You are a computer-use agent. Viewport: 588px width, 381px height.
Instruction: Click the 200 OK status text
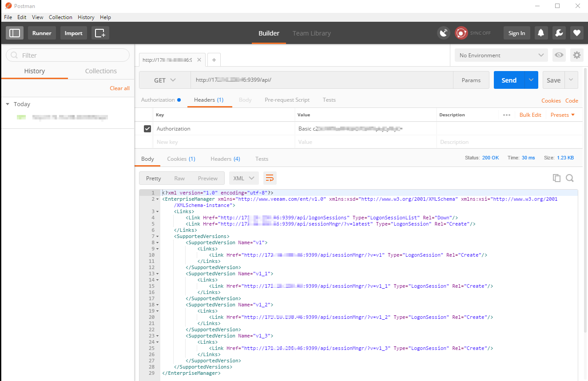(x=491, y=158)
